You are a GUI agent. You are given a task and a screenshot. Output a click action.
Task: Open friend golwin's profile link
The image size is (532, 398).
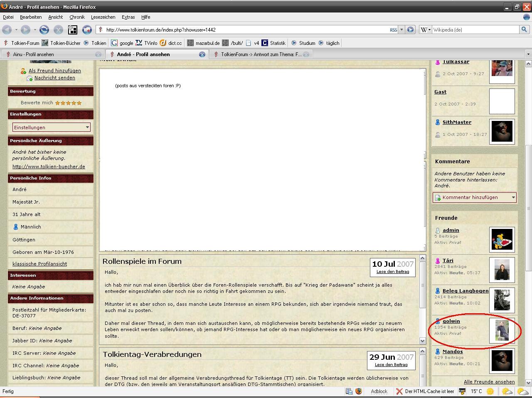click(x=451, y=321)
